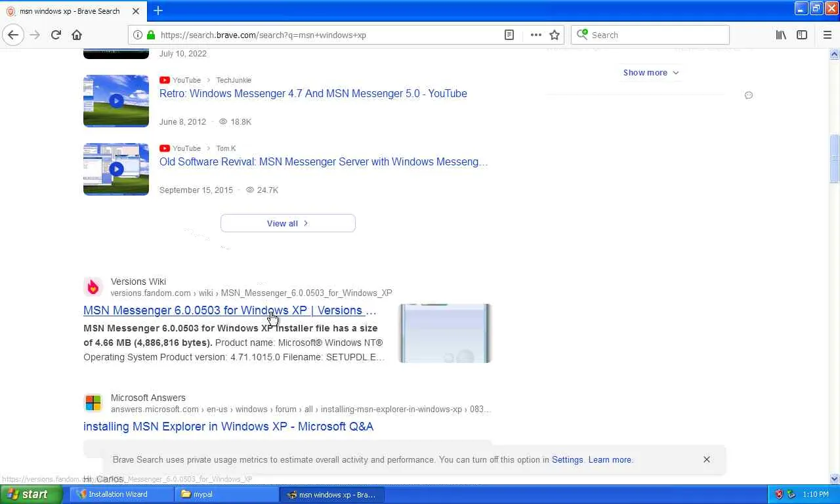This screenshot has width=840, height=504.
Task: Open a new browser tab
Action: point(158,10)
